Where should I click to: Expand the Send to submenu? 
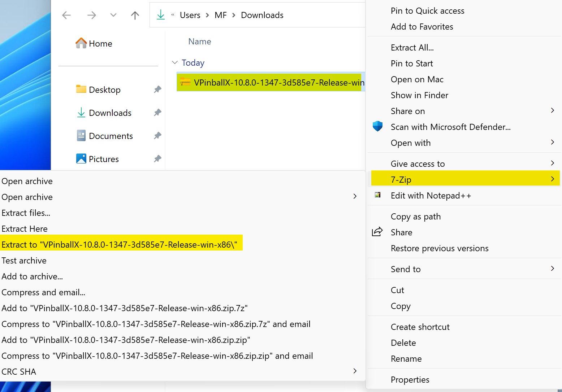tap(552, 269)
